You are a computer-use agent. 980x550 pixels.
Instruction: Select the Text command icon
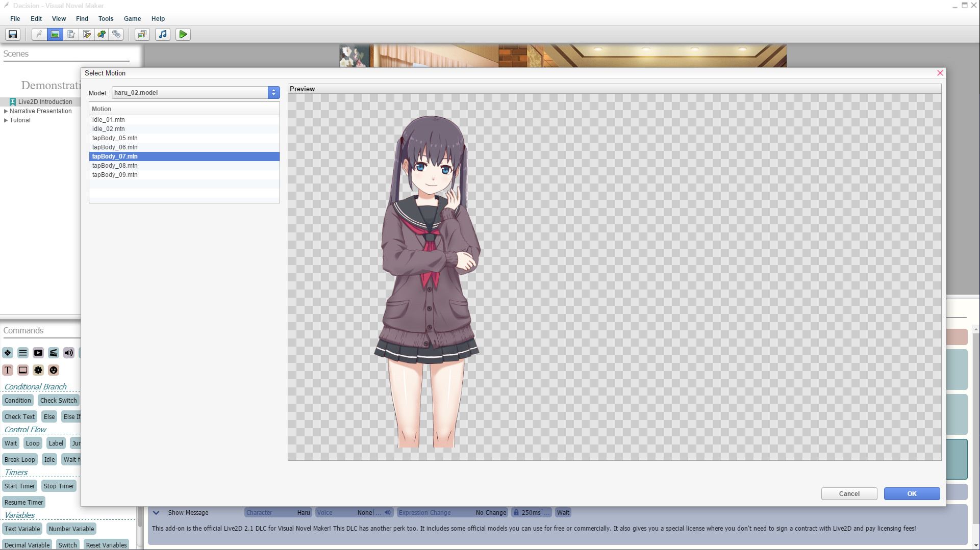click(x=8, y=370)
